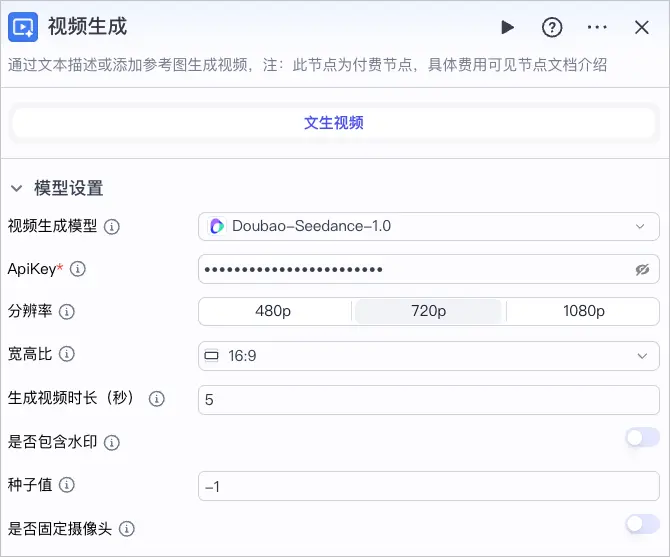670x557 pixels.
Task: Click the video generation node icon
Action: coord(23,27)
